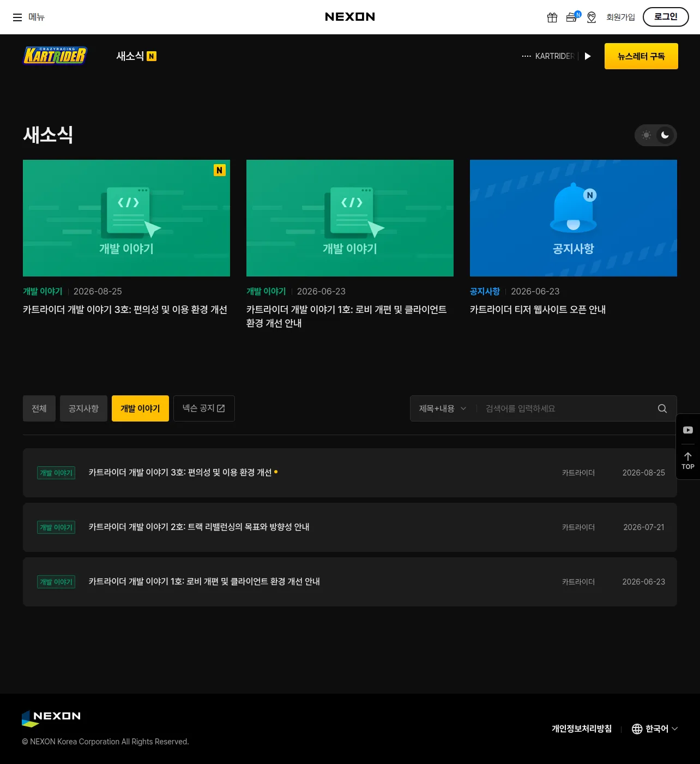Open the card payment icon with N badge
The image size is (700, 764).
[572, 17]
